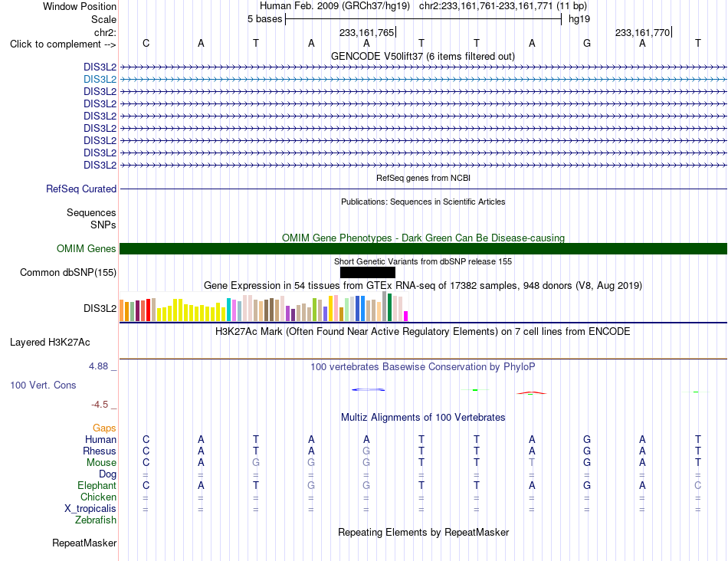The width and height of the screenshot is (728, 561).
Task: Click the Sequences sub-label under Publications
Action: [91, 213]
